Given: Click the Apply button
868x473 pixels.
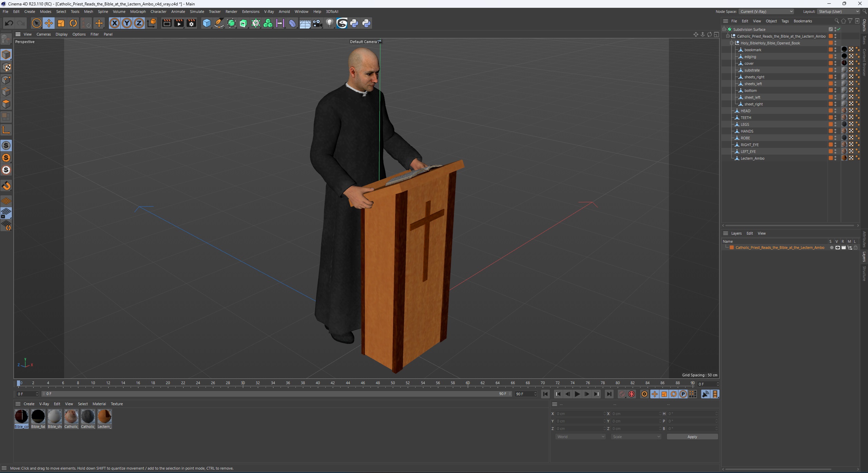Looking at the screenshot, I should point(692,437).
